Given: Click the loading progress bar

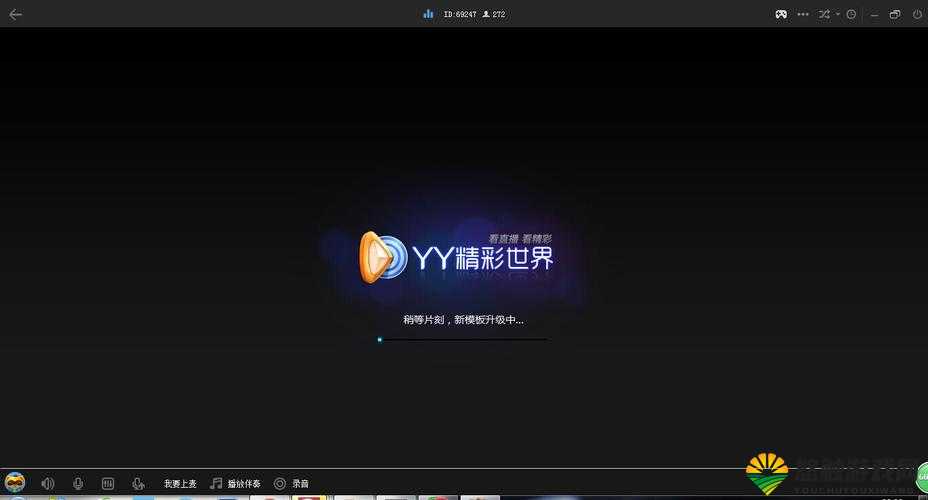Looking at the screenshot, I should click(463, 340).
